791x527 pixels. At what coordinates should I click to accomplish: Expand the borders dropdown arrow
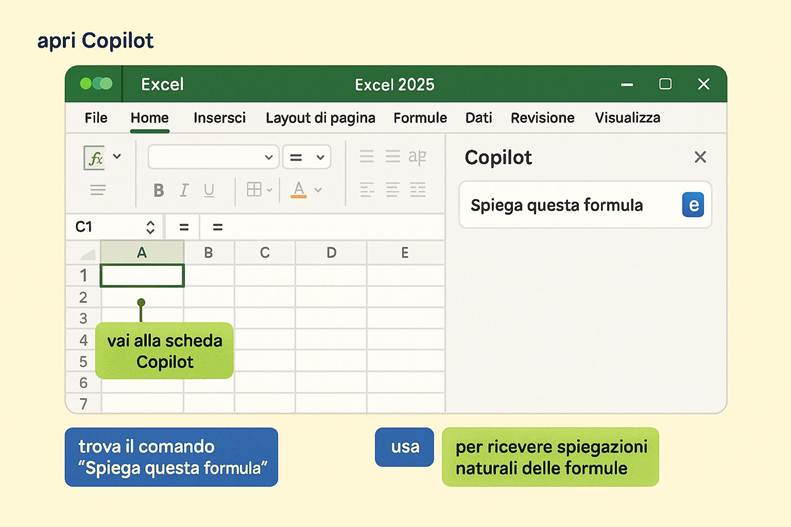269,190
